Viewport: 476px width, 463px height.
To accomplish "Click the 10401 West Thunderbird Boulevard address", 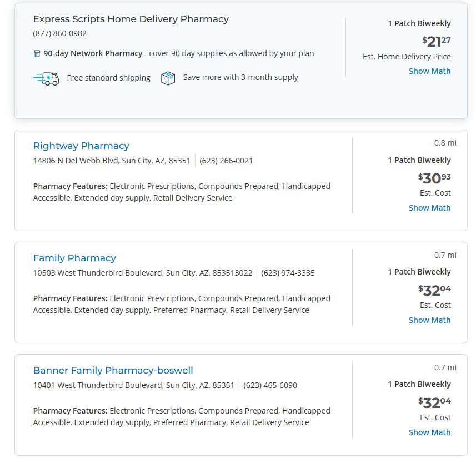I will (133, 385).
